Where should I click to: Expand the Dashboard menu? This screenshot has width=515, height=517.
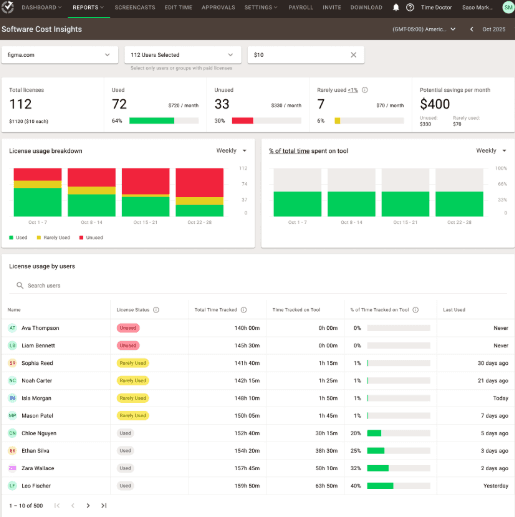pyautogui.click(x=42, y=7)
